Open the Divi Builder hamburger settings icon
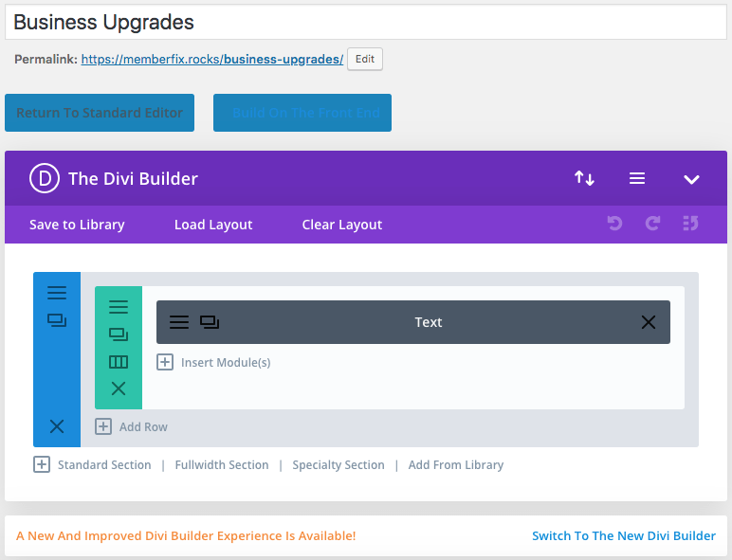 (x=637, y=178)
